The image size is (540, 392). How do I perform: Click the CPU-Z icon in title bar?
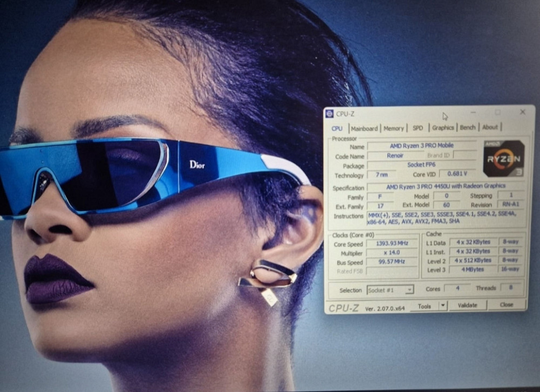click(329, 113)
